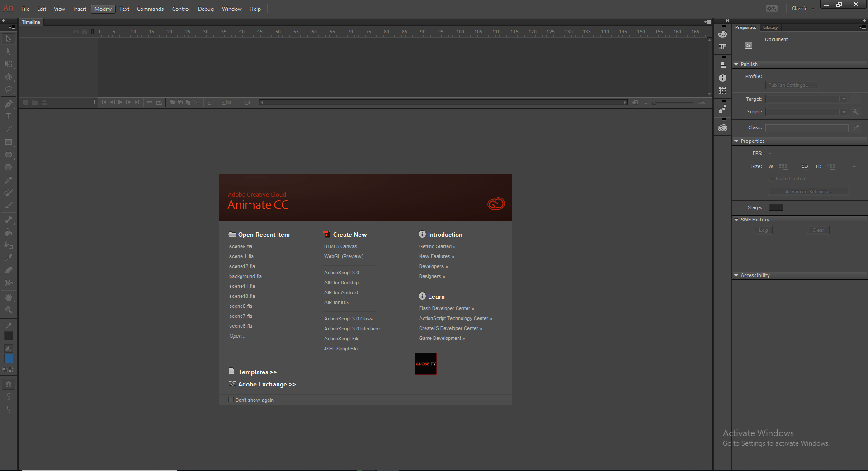Screen dimensions: 868x471
Task: Open the Templates >> link
Action: (x=257, y=372)
